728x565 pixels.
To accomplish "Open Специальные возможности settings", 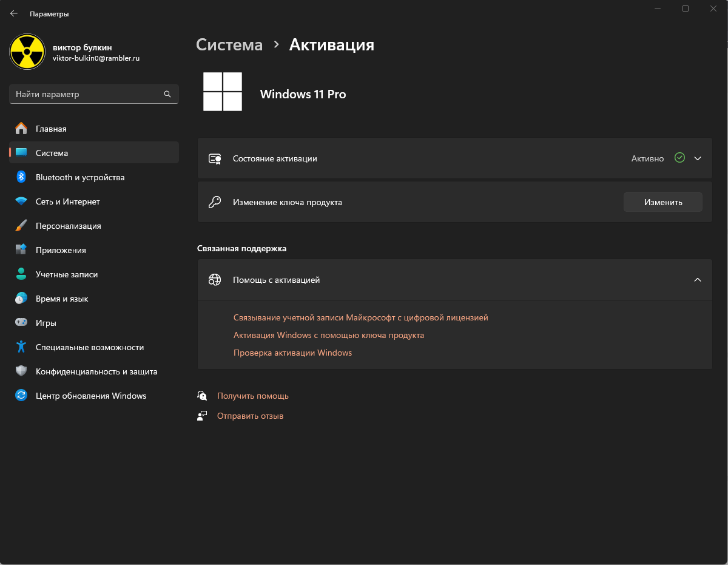I will coord(94,347).
